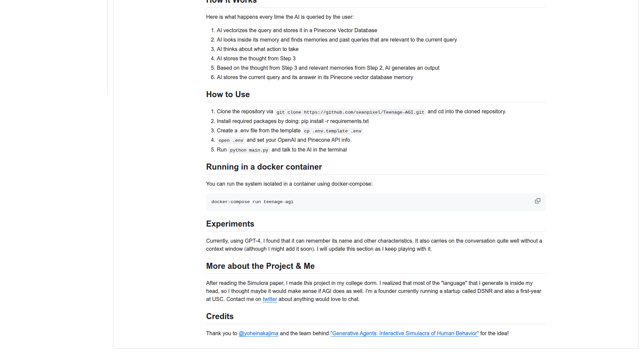This screenshot has width=644, height=362.
Task: Click the "Credits" section heading
Action: [220, 316]
